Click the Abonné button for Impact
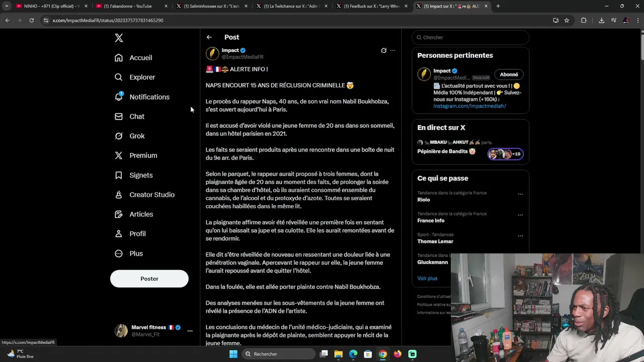This screenshot has width=644, height=362. click(509, 74)
